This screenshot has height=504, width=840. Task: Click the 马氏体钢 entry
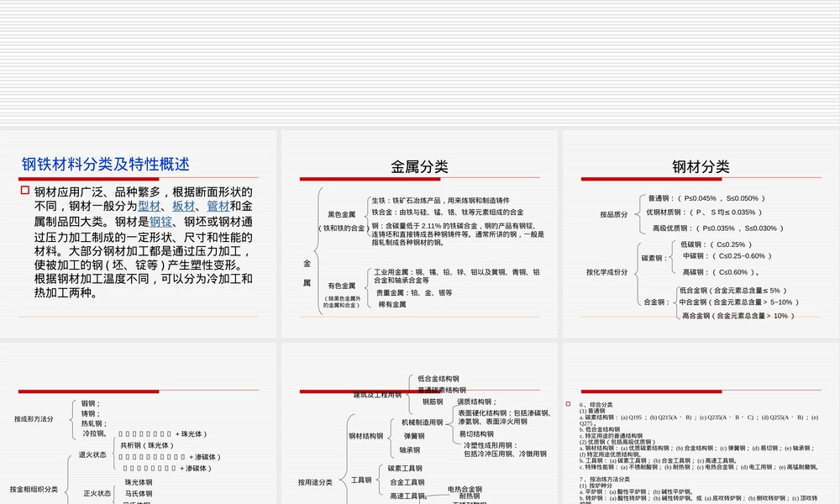[x=139, y=494]
